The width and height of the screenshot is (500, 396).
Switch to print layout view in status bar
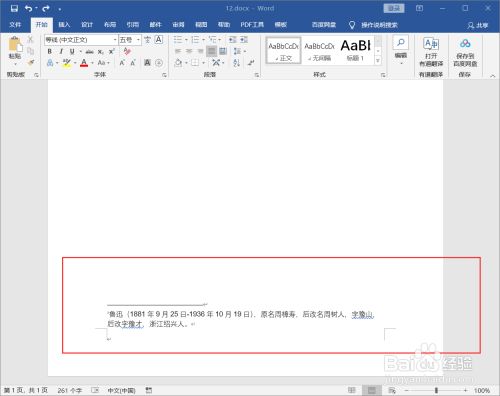pos(372,390)
